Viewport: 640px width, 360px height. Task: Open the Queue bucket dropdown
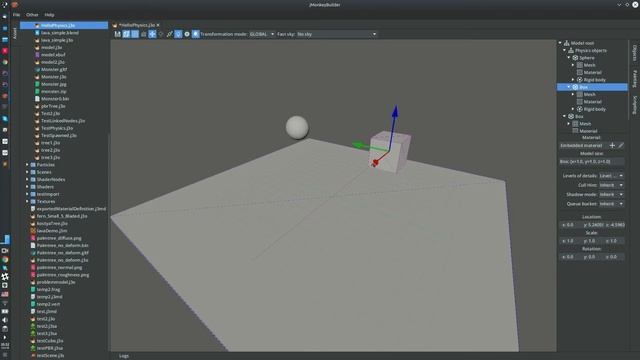pos(611,204)
